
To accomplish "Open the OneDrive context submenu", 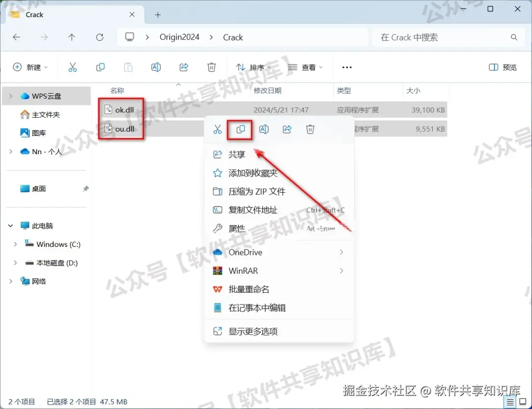I will click(x=279, y=252).
